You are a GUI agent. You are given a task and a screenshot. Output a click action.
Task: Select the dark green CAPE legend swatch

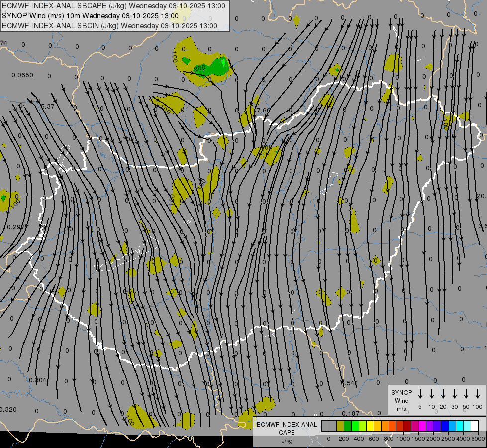point(348,426)
